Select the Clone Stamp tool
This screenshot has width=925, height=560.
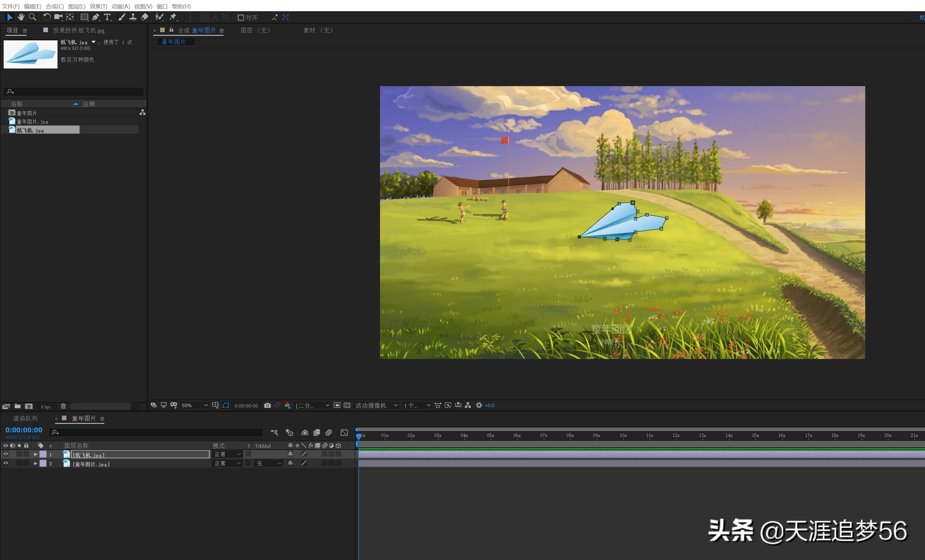click(x=133, y=17)
